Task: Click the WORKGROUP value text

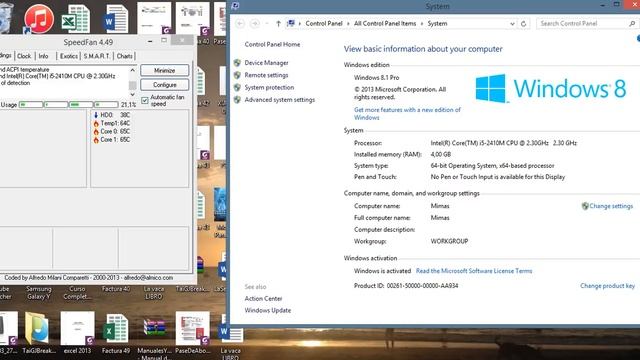Action: click(x=449, y=241)
